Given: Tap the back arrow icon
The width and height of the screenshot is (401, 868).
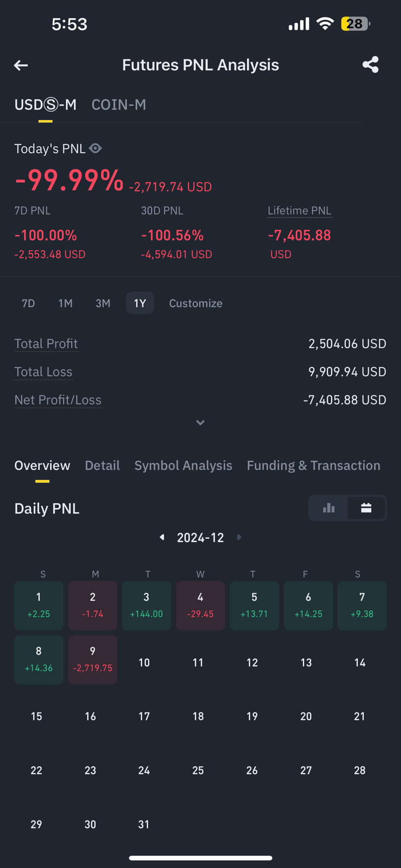Looking at the screenshot, I should pos(21,65).
